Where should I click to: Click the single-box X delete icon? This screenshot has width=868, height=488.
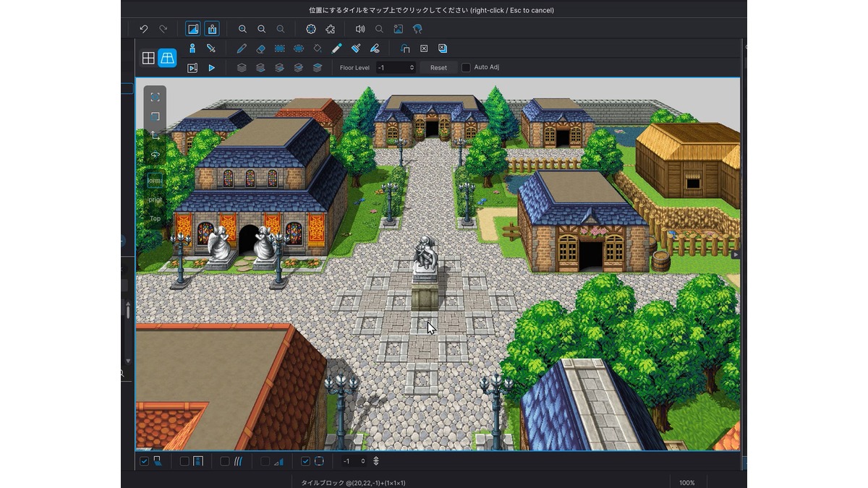coord(424,48)
